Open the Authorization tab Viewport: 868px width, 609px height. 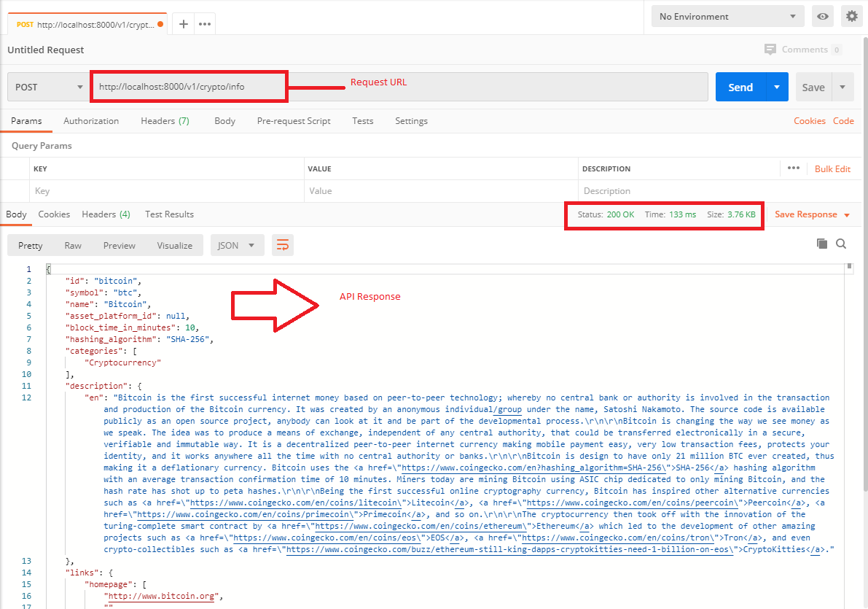click(91, 121)
